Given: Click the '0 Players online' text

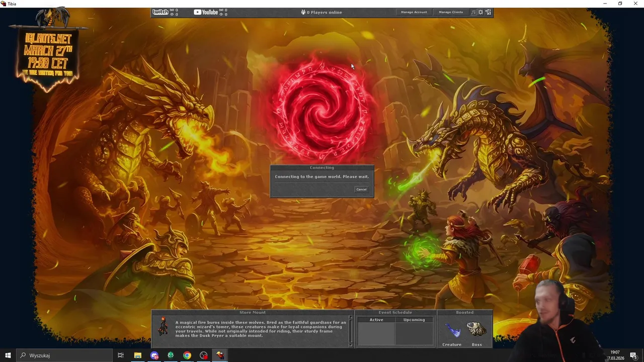Looking at the screenshot, I should click(x=325, y=12).
